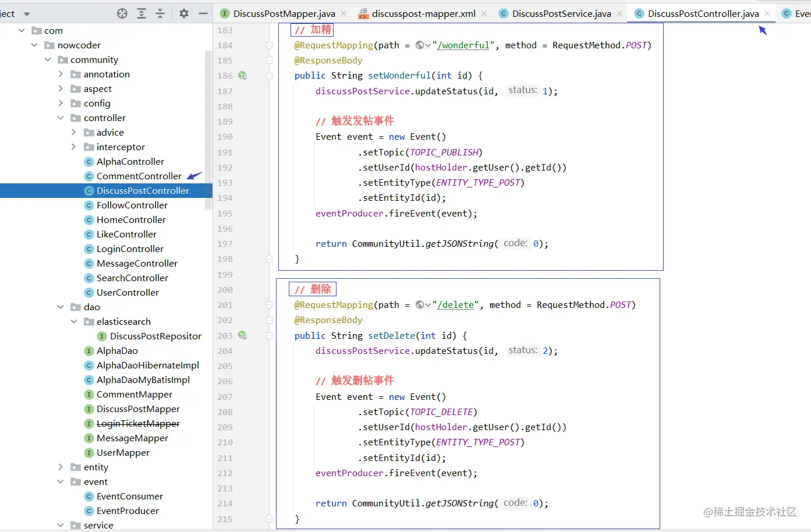Click the gutter icon on line 203
The image size is (811, 532).
(x=243, y=336)
